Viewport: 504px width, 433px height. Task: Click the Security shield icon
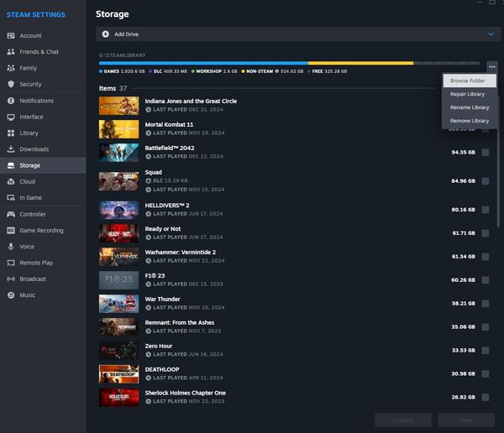tap(11, 84)
